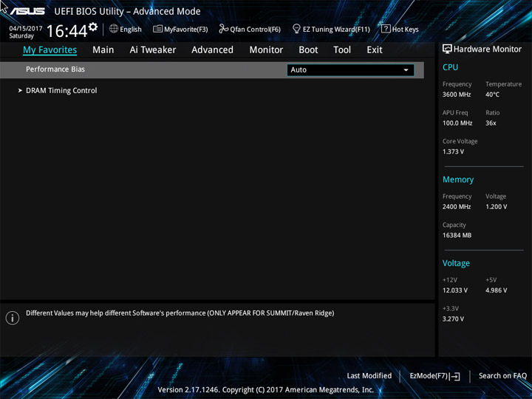This screenshot has height=399, width=532.
Task: Open the Tool tab
Action: click(x=342, y=50)
